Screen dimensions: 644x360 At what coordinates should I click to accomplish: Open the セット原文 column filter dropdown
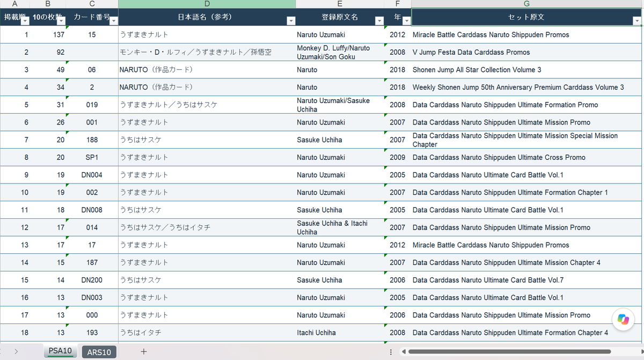(x=637, y=21)
